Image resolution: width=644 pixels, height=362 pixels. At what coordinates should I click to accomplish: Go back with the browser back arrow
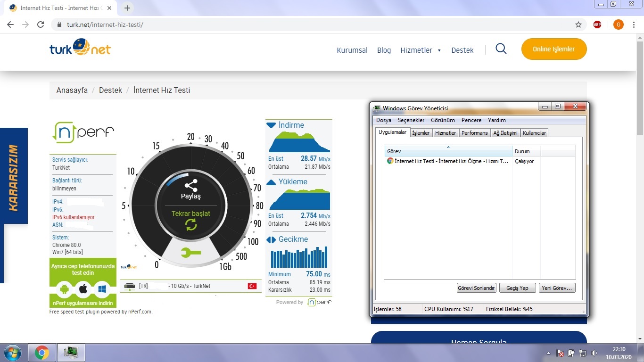10,25
